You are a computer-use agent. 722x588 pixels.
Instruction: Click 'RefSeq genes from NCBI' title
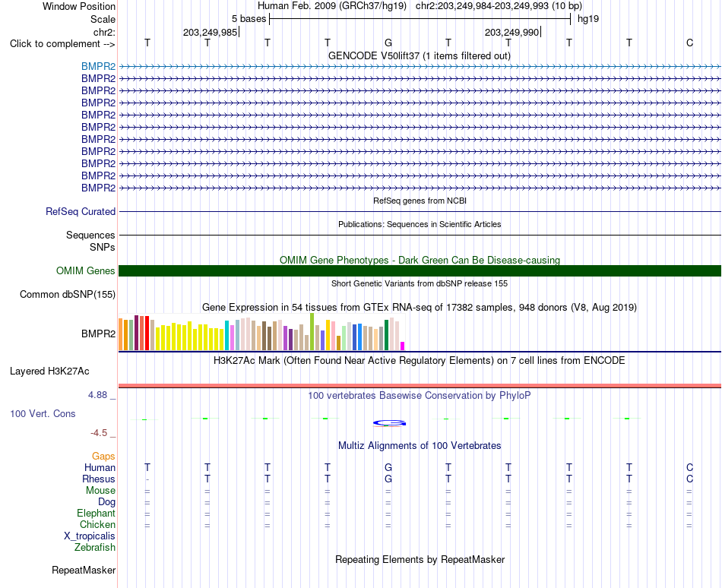[x=420, y=201]
